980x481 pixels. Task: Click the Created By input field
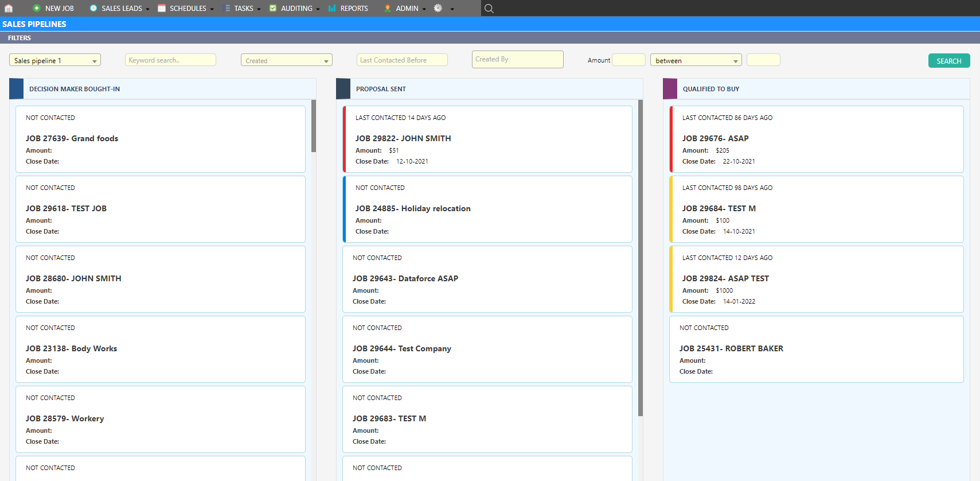(x=517, y=59)
